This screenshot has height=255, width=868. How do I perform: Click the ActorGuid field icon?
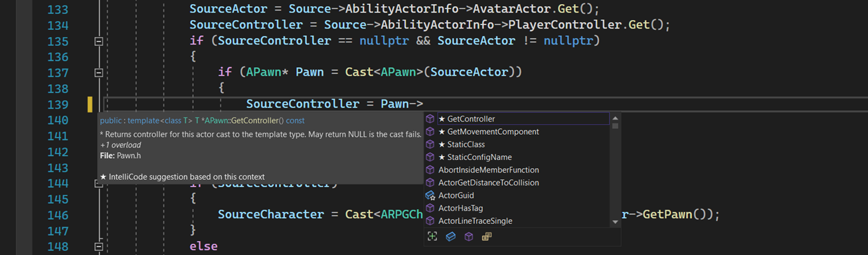tap(430, 195)
